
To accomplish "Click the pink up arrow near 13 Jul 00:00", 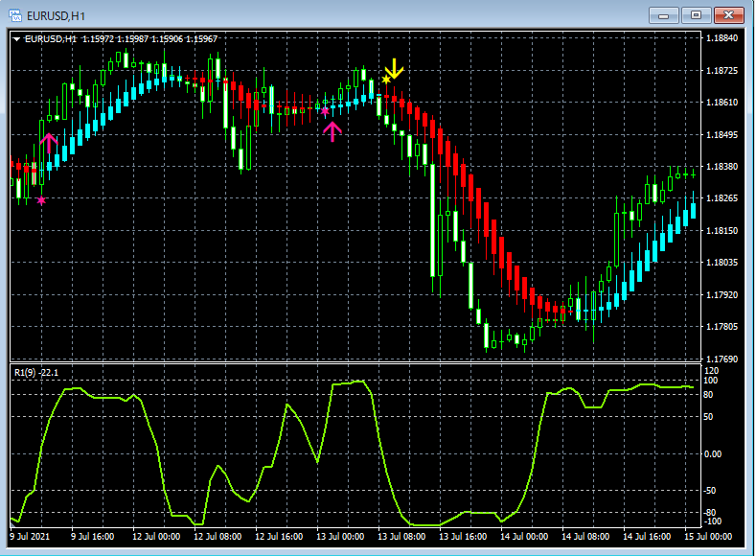I will 332,131.
